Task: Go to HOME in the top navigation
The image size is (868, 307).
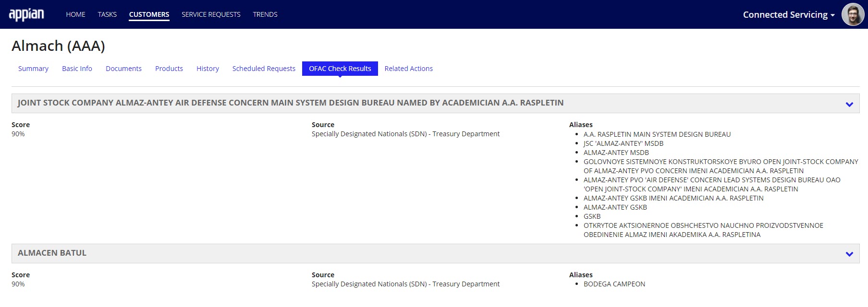Action: (75, 14)
